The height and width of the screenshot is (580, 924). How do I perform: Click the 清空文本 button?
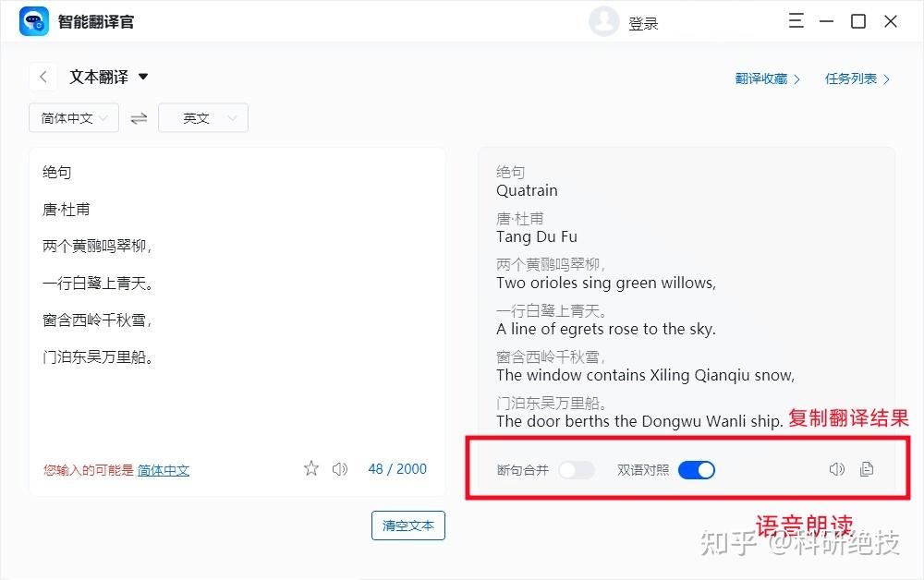407,526
